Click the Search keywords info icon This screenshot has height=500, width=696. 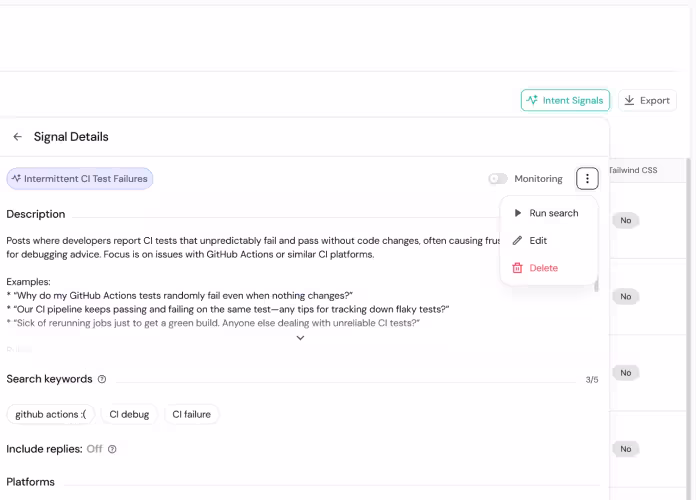102,380
